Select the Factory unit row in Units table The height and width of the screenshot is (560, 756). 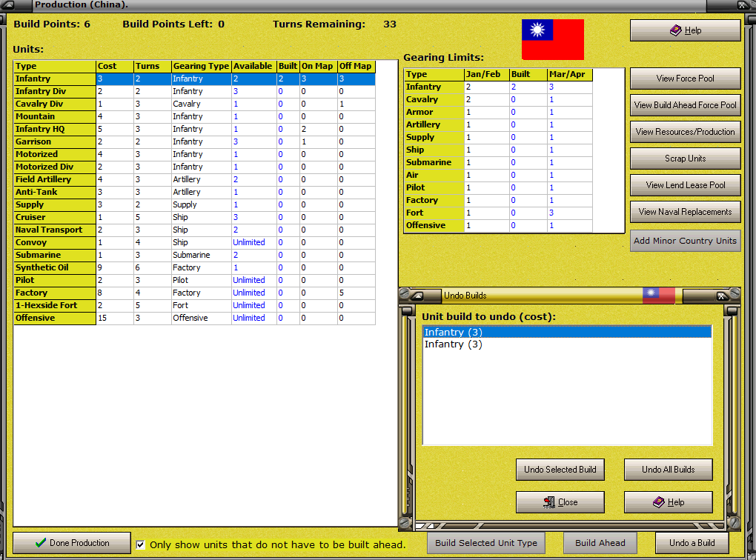pos(195,293)
